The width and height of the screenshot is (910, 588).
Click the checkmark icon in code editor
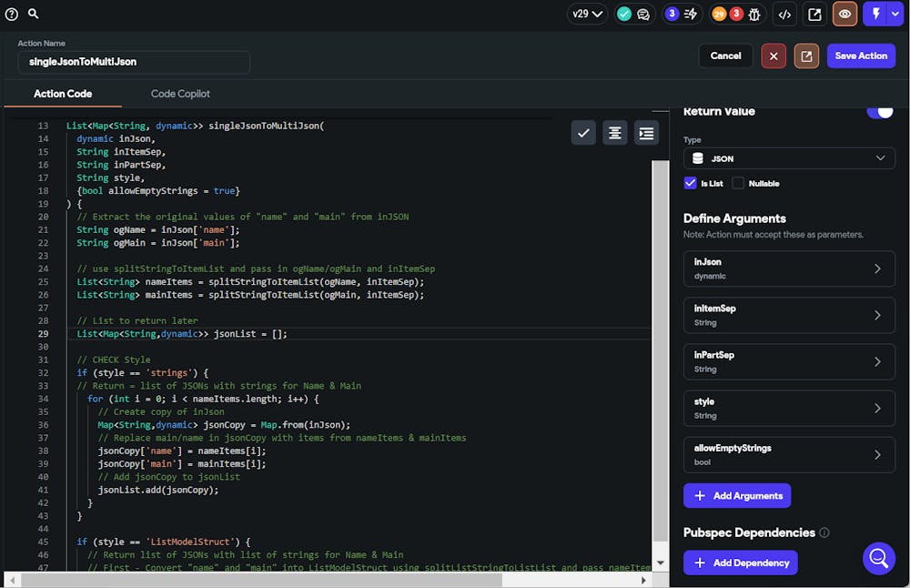(583, 133)
